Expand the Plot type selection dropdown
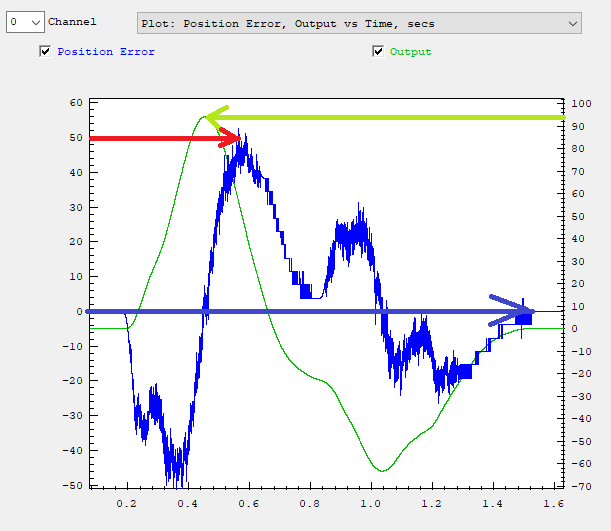 (x=358, y=23)
